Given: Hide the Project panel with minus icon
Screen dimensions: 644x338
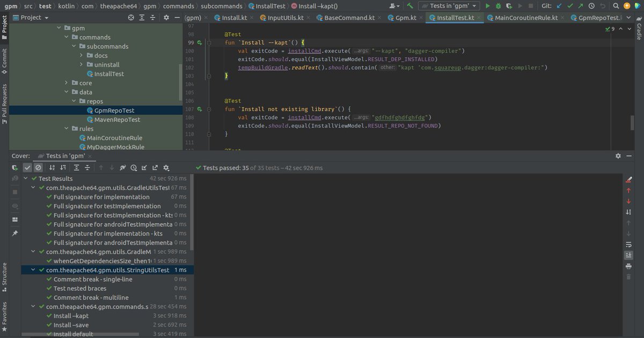Looking at the screenshot, I should (178, 17).
